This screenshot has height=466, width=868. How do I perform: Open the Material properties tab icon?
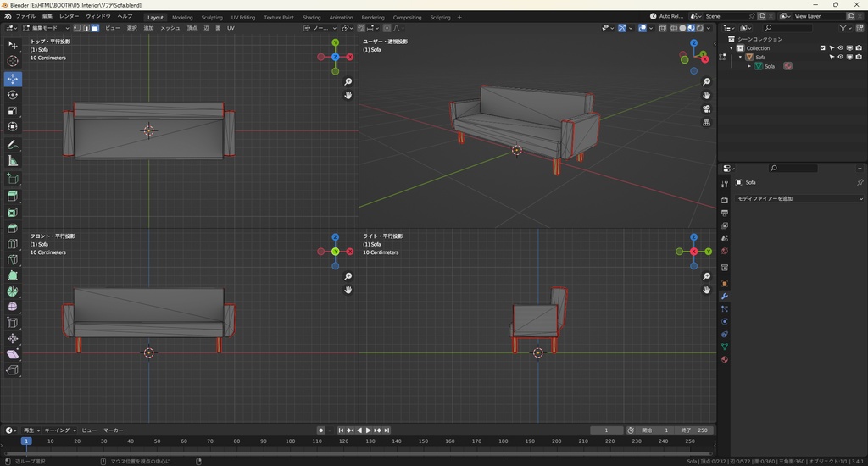(x=725, y=359)
